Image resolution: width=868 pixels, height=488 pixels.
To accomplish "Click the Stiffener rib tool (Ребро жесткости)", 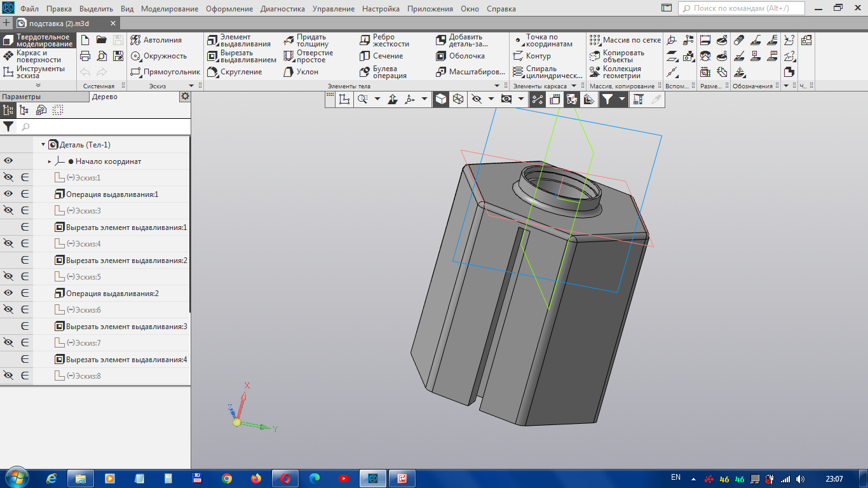I will (384, 41).
